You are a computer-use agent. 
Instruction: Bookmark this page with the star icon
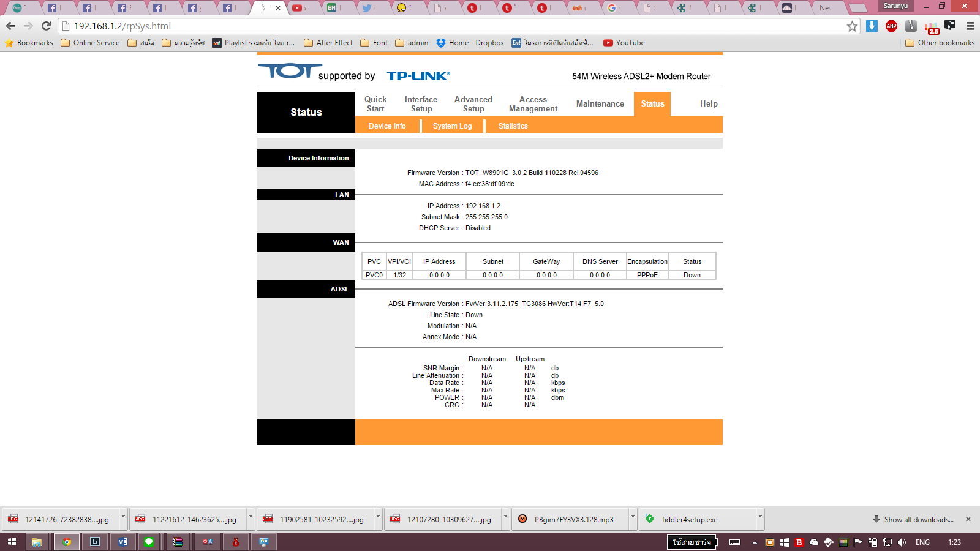pyautogui.click(x=852, y=26)
